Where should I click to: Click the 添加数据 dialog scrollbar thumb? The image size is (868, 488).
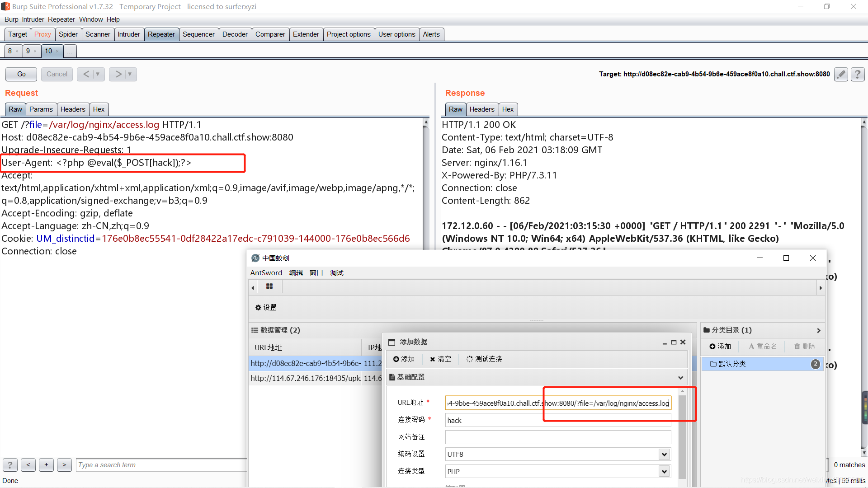click(682, 437)
